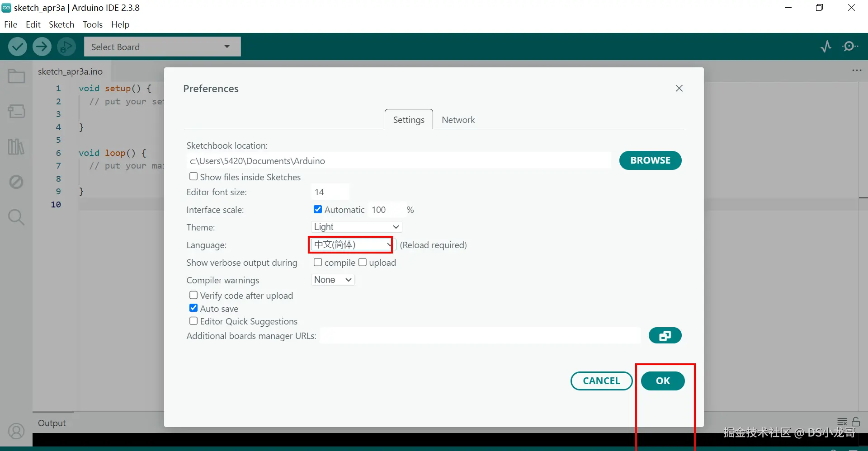Image resolution: width=868 pixels, height=451 pixels.
Task: Click the Editor font size field
Action: [330, 192]
